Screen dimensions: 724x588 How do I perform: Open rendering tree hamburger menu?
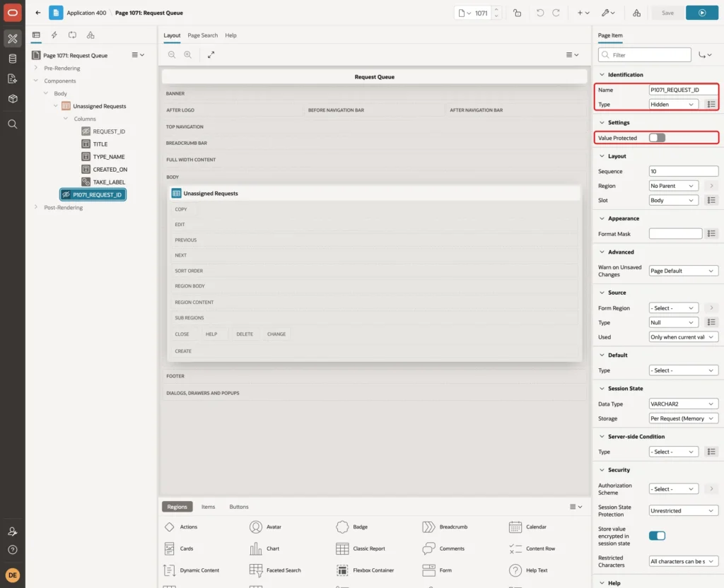pyautogui.click(x=138, y=55)
